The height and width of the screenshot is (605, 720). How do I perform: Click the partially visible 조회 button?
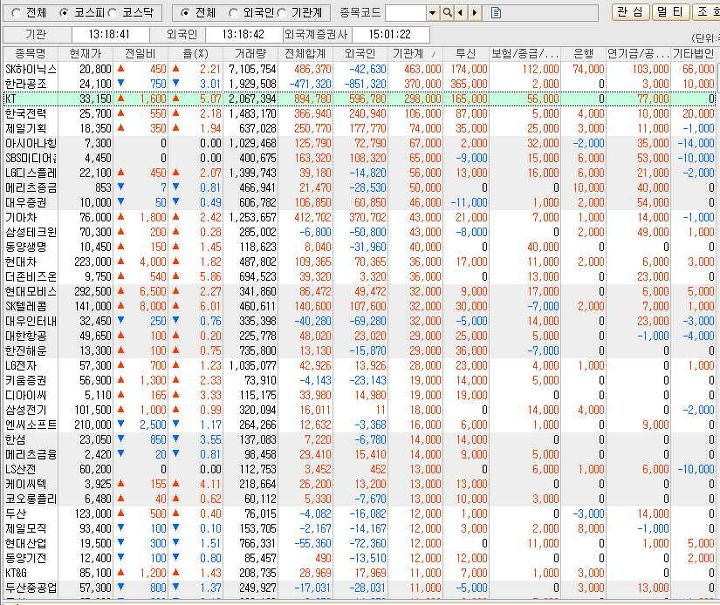pyautogui.click(x=706, y=12)
